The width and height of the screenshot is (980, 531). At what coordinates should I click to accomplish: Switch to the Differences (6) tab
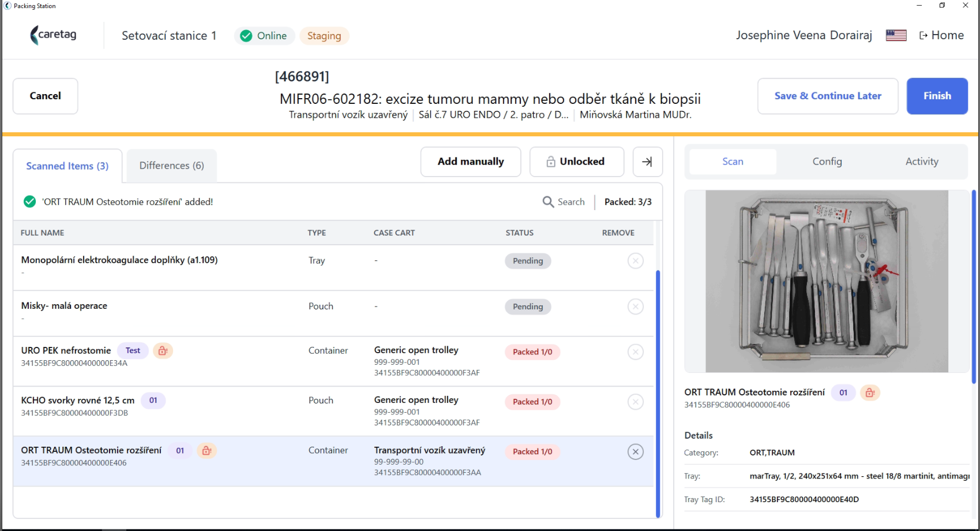172,166
